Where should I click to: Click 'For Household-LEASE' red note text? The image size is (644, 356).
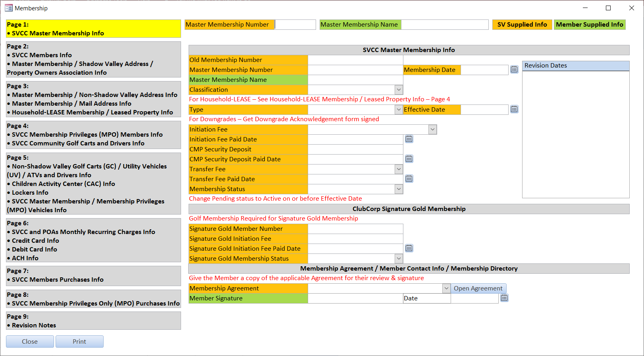click(x=320, y=99)
